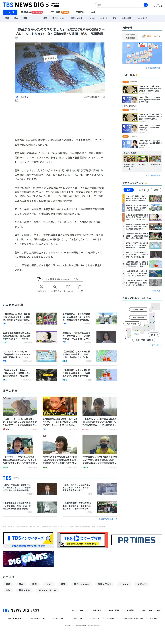Select the 週間 ranking tab
The height and width of the screenshot is (644, 165).
tap(156, 190)
